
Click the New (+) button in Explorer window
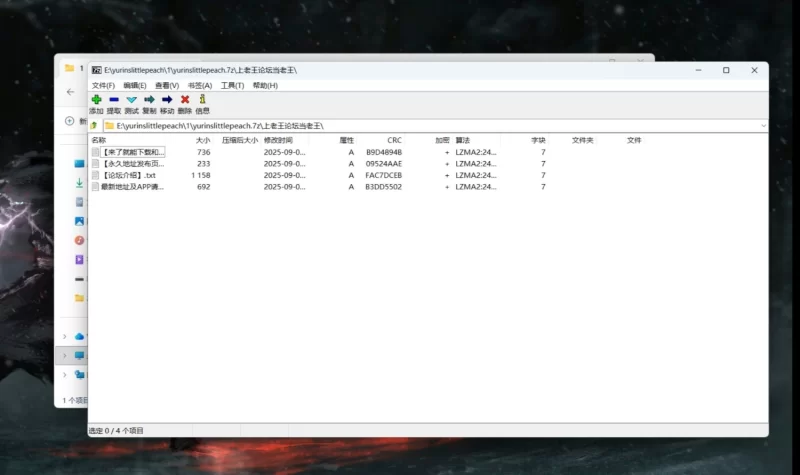[69, 121]
